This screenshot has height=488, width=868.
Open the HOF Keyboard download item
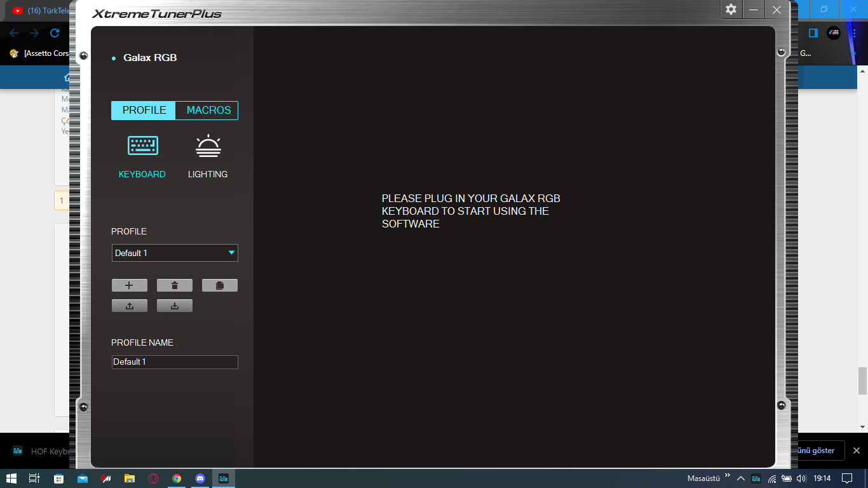point(41,451)
